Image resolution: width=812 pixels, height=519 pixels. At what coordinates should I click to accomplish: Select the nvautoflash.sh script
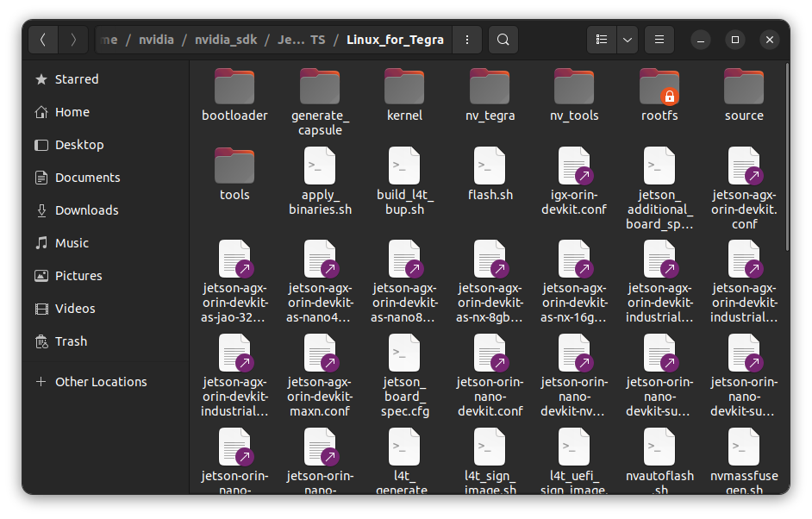pos(659,460)
